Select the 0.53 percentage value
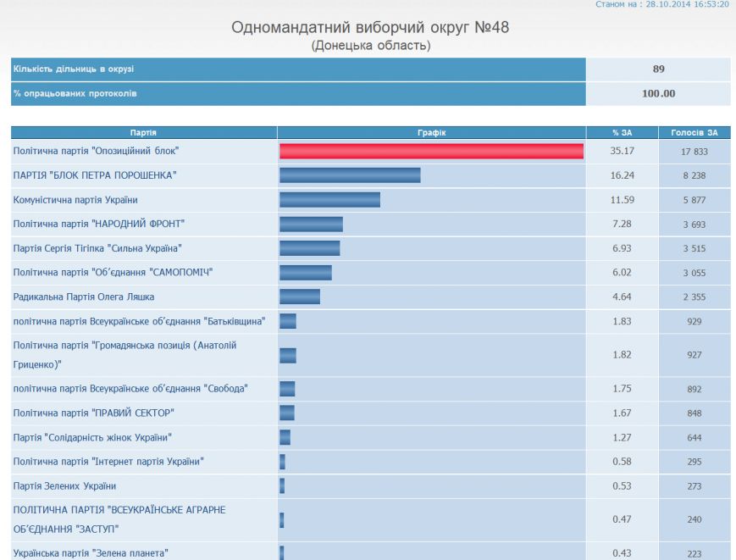This screenshot has width=736, height=560. [x=622, y=486]
